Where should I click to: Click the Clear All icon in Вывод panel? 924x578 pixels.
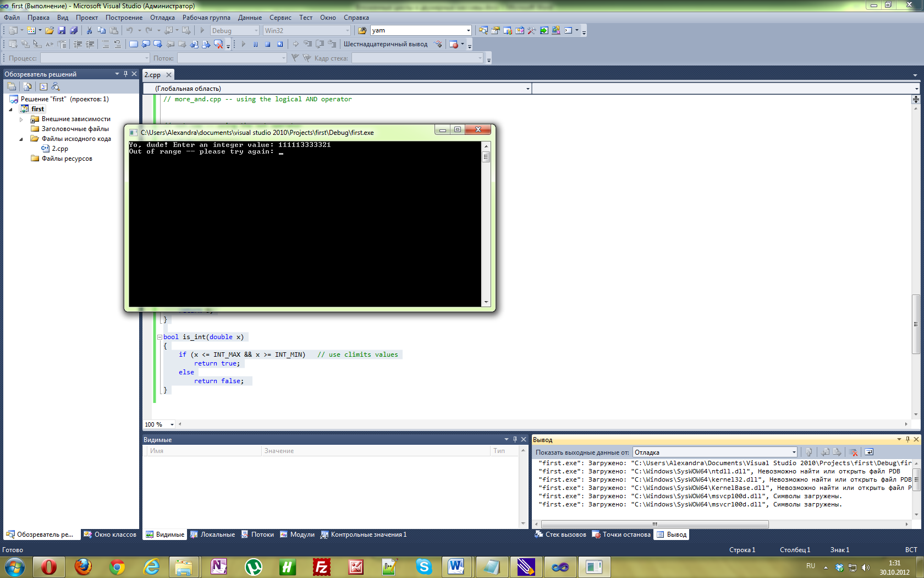pyautogui.click(x=854, y=452)
